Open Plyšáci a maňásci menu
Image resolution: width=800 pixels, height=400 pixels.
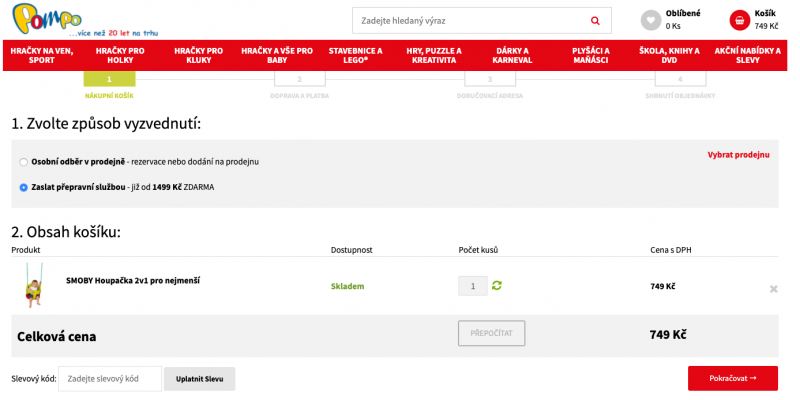591,56
